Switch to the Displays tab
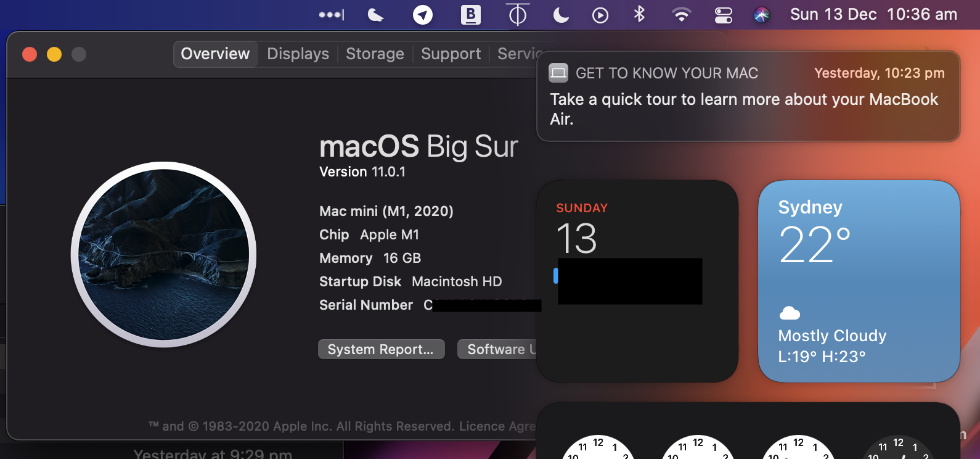Viewport: 980px width, 459px height. coord(298,54)
